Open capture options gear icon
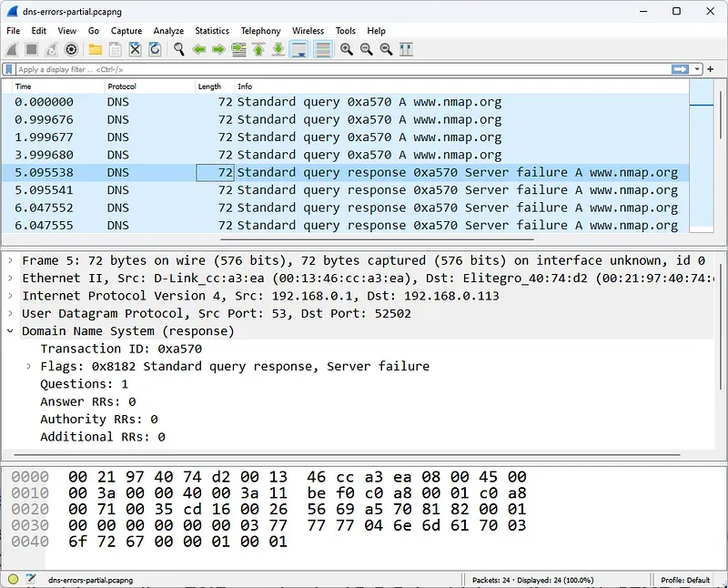This screenshot has height=588, width=728. tap(71, 49)
